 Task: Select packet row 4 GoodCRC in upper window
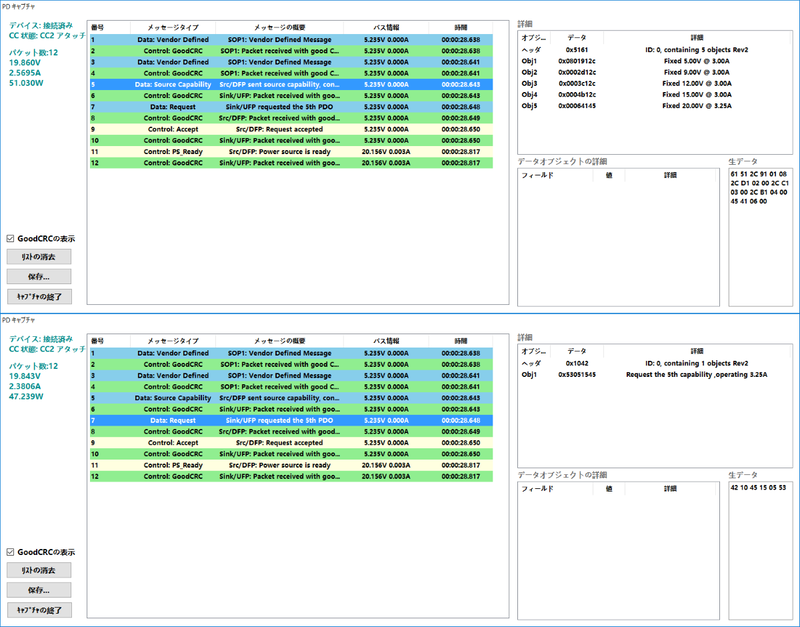pos(291,73)
